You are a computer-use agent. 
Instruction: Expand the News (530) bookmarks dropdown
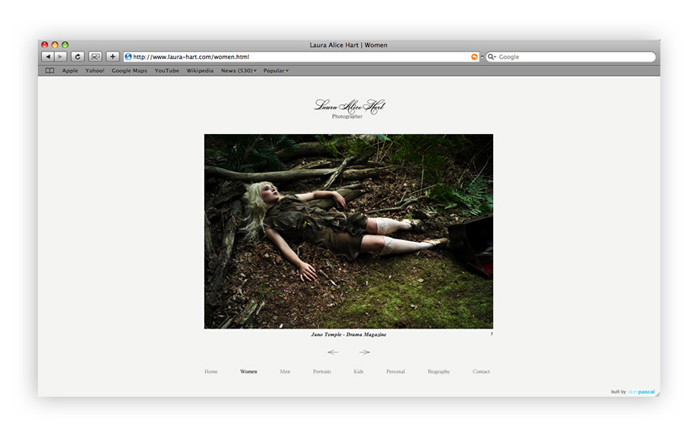point(239,71)
